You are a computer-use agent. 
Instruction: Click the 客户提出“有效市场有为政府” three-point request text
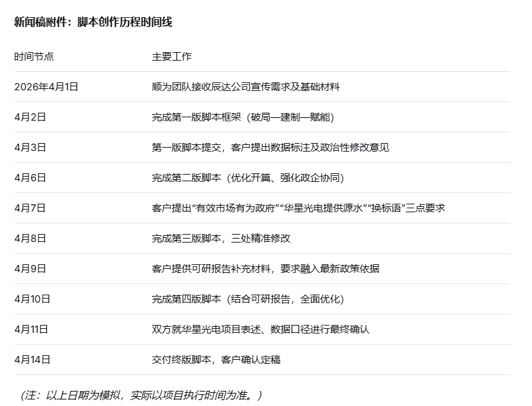point(298,208)
